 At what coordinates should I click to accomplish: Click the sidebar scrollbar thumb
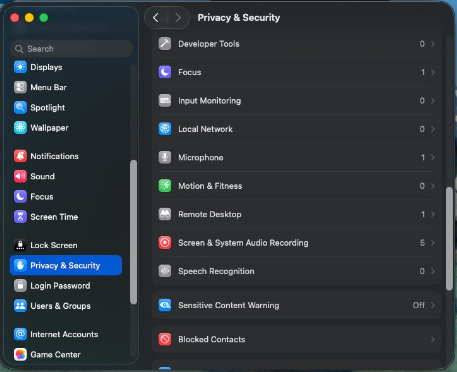[x=133, y=232]
